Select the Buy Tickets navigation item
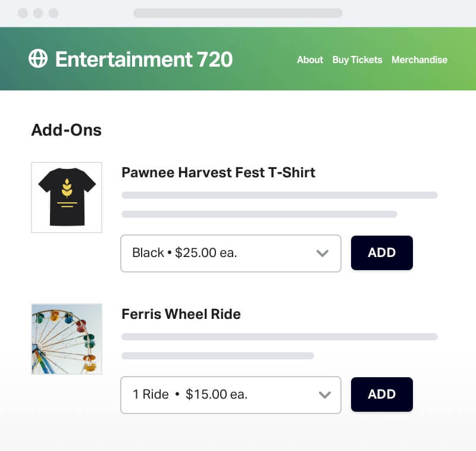This screenshot has height=451, width=476. coord(357,60)
